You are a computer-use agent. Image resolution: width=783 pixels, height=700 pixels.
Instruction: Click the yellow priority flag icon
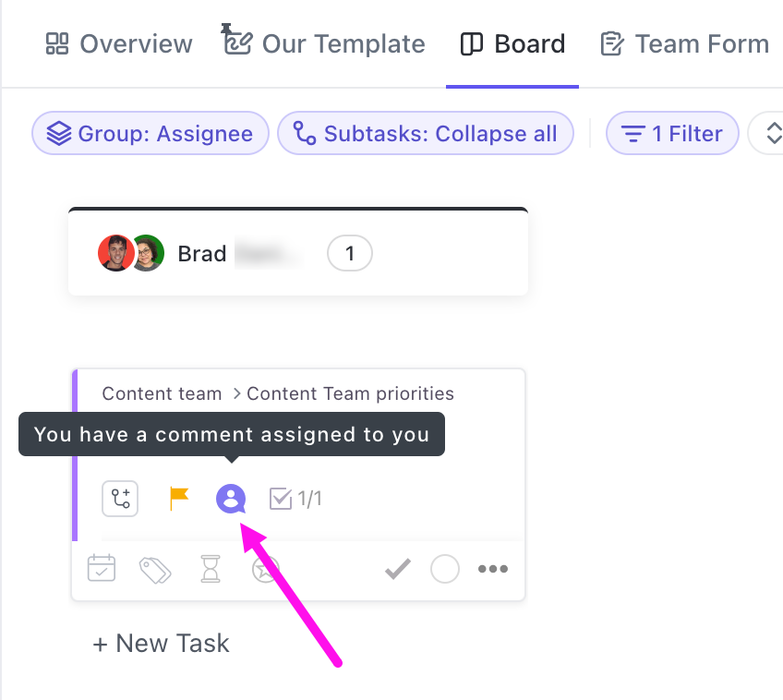(x=179, y=499)
